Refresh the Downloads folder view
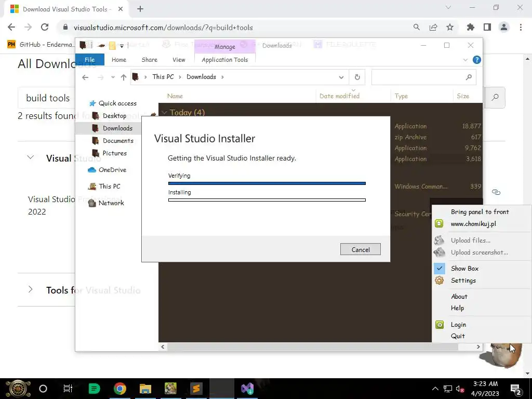The width and height of the screenshot is (532, 399). tap(357, 77)
